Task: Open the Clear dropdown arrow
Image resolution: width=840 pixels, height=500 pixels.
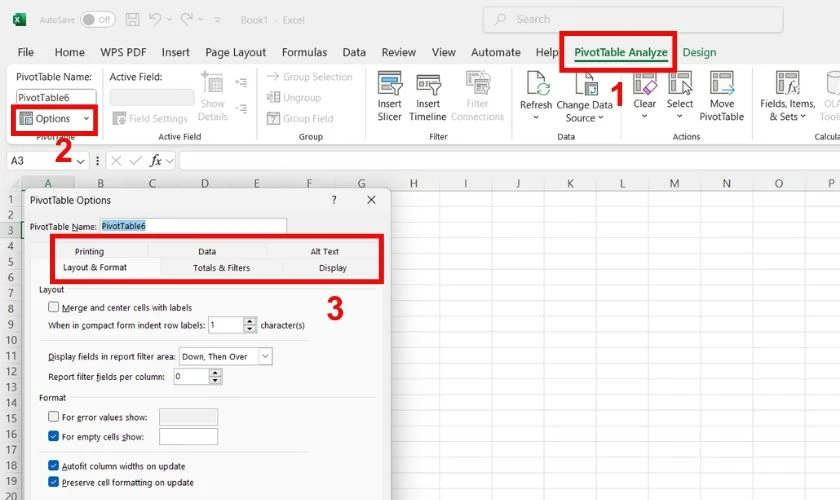Action: [x=644, y=116]
